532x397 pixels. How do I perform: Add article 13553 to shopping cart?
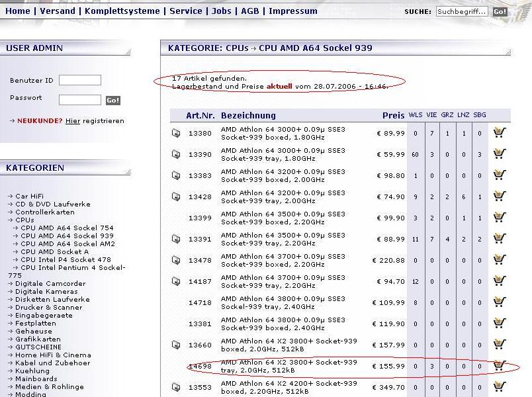500,386
